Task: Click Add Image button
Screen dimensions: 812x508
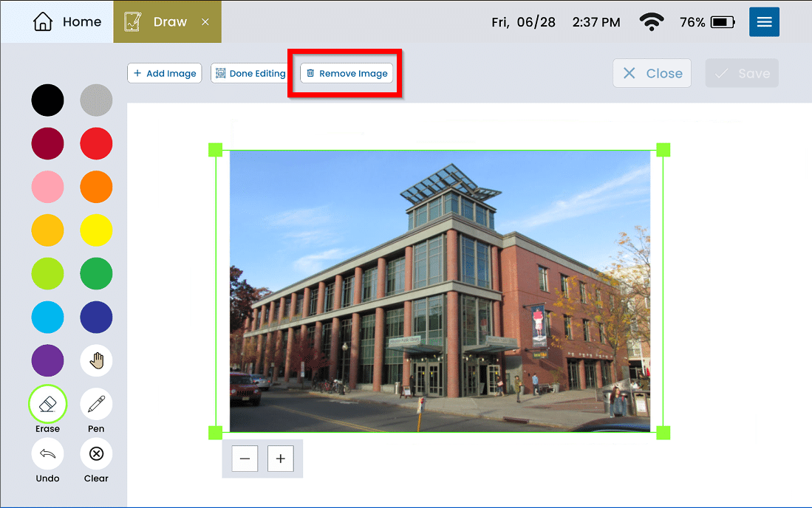Action: click(x=165, y=73)
